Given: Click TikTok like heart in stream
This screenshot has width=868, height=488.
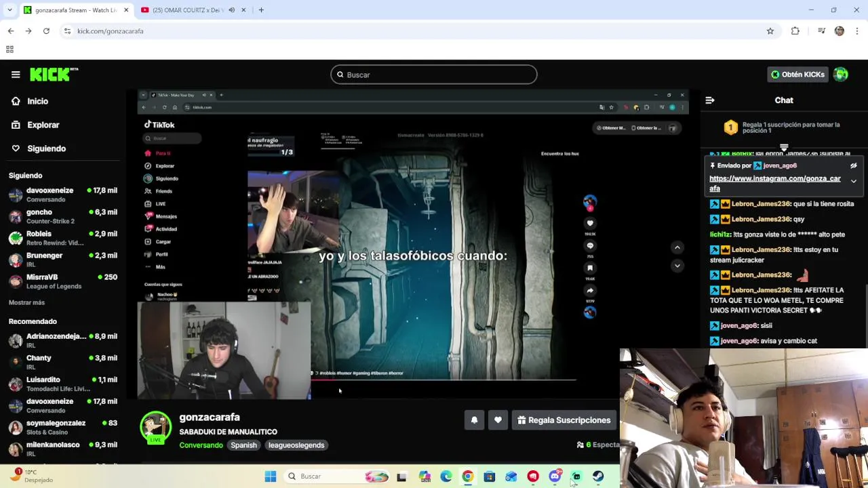Looking at the screenshot, I should (590, 223).
